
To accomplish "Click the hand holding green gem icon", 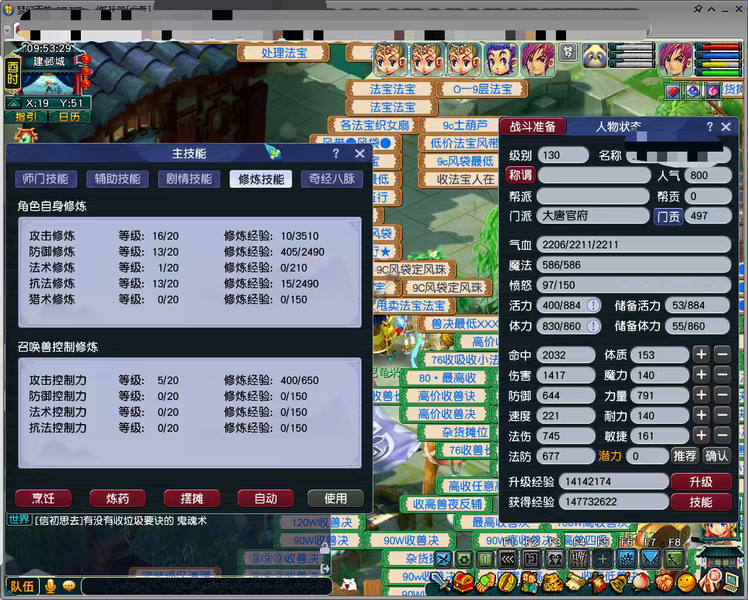I will click(486, 583).
